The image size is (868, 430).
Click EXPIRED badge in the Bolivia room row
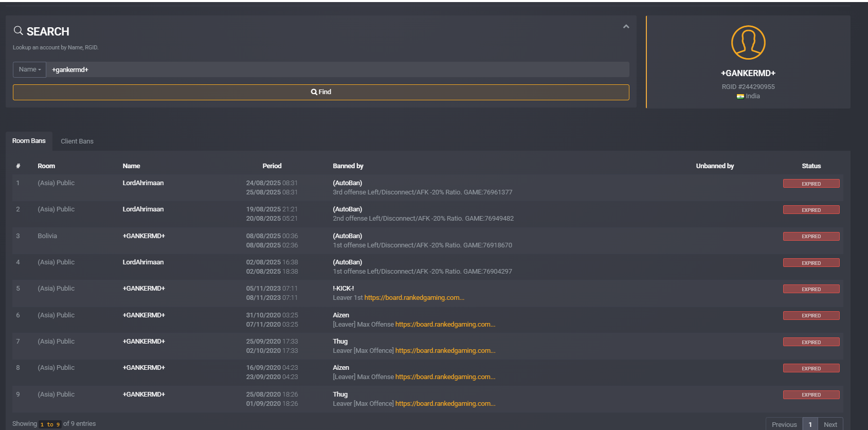(x=811, y=237)
